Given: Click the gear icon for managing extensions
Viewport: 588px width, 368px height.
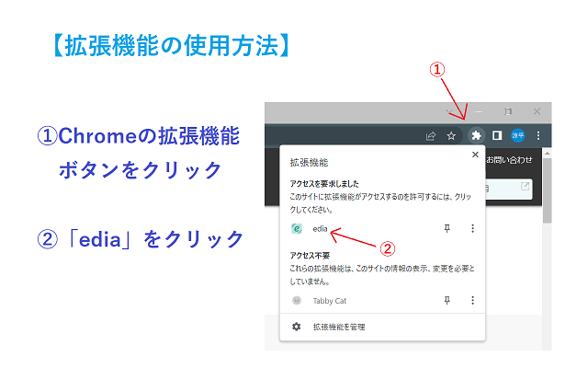Looking at the screenshot, I should pos(296,327).
